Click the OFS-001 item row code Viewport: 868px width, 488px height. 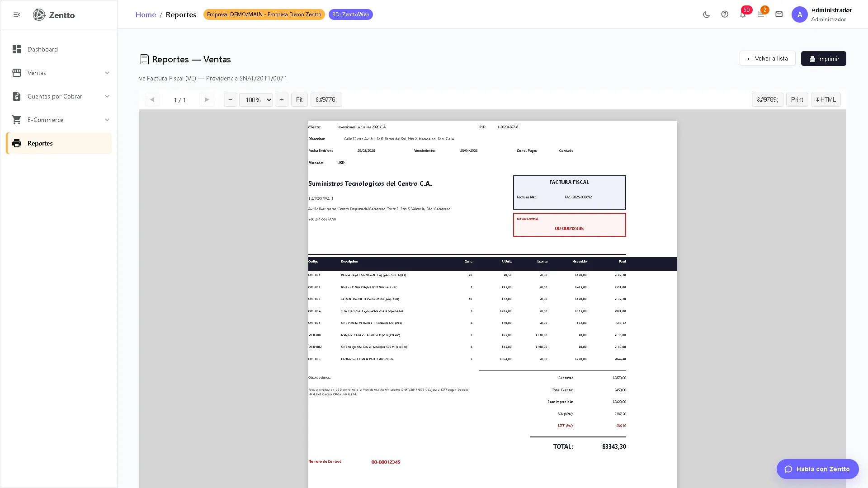point(314,275)
